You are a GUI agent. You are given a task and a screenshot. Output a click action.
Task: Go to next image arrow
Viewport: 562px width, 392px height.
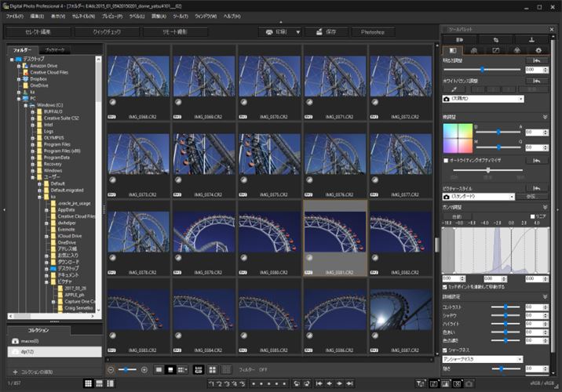click(x=339, y=383)
